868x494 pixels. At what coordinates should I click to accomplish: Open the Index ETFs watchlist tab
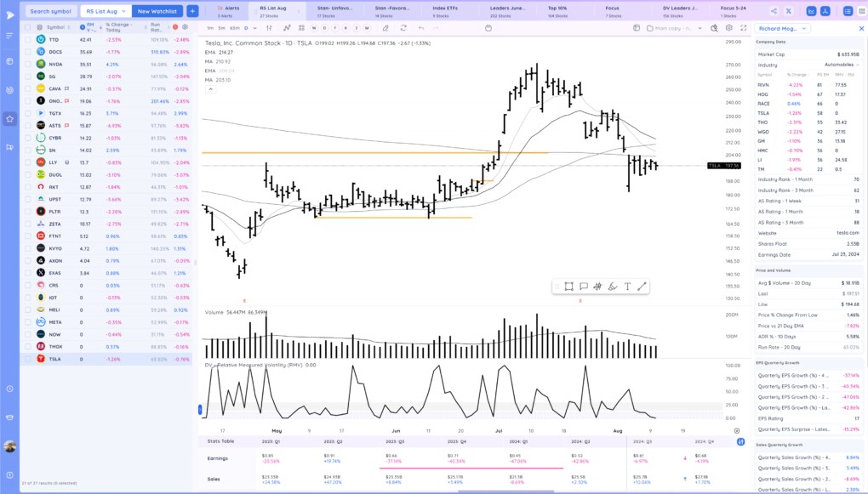[446, 9]
